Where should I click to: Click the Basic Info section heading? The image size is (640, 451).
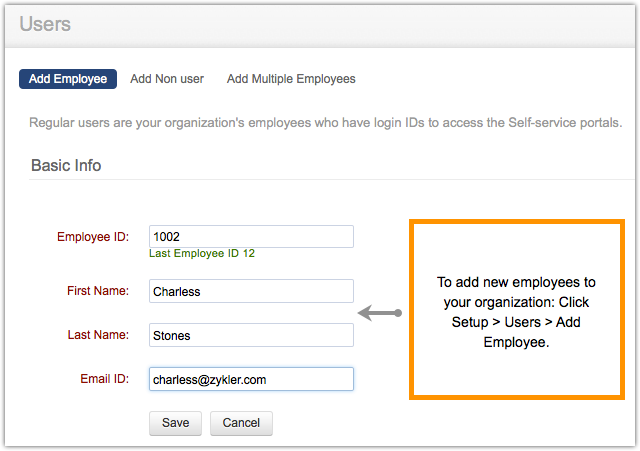click(66, 165)
